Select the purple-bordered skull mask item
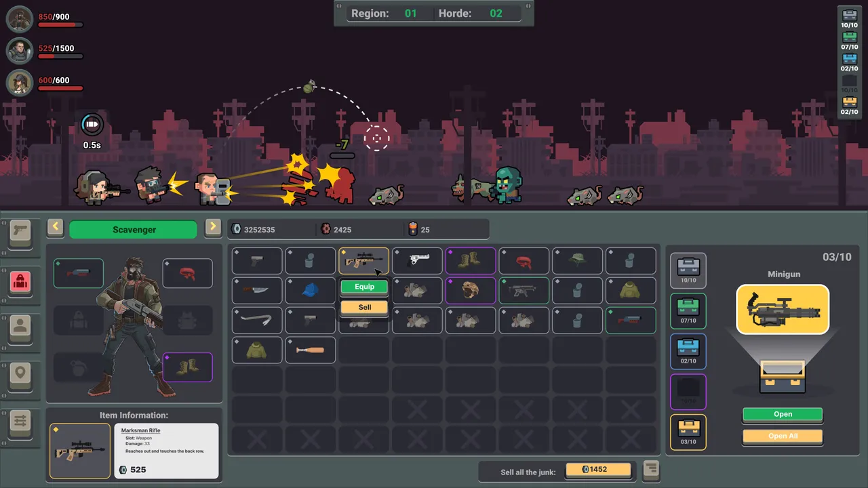This screenshot has height=488, width=868. click(x=471, y=291)
